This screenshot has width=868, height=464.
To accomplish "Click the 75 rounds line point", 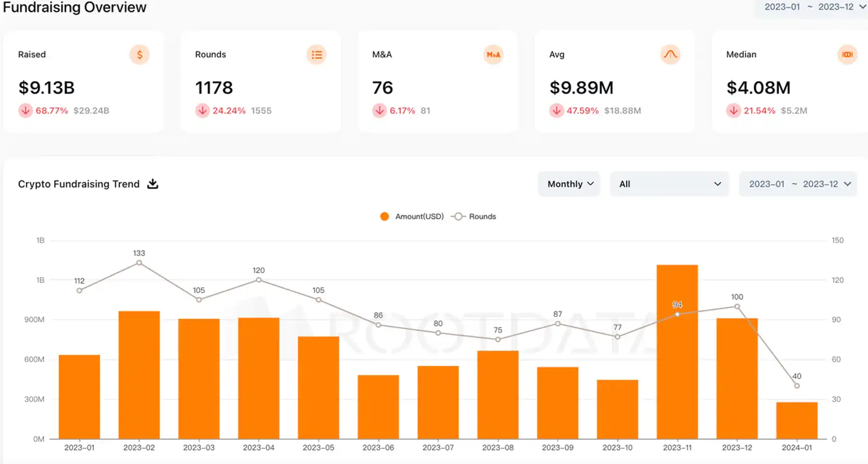I will 498,340.
